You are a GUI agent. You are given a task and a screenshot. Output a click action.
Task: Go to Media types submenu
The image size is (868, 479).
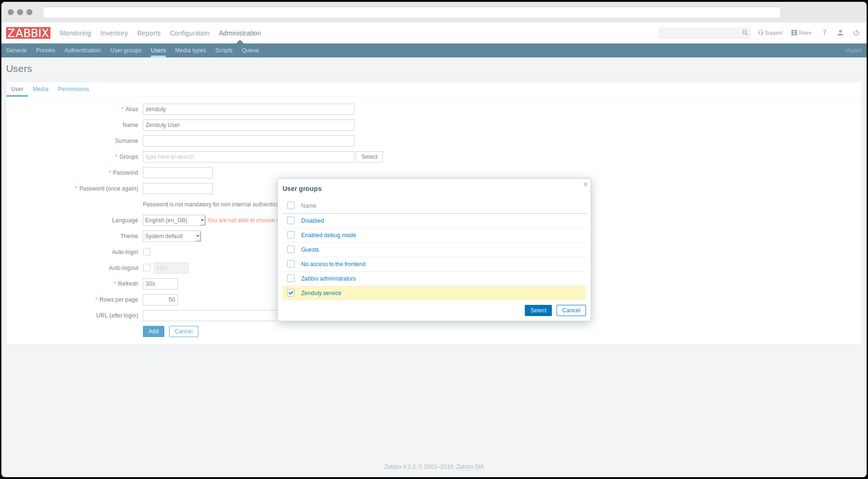191,50
